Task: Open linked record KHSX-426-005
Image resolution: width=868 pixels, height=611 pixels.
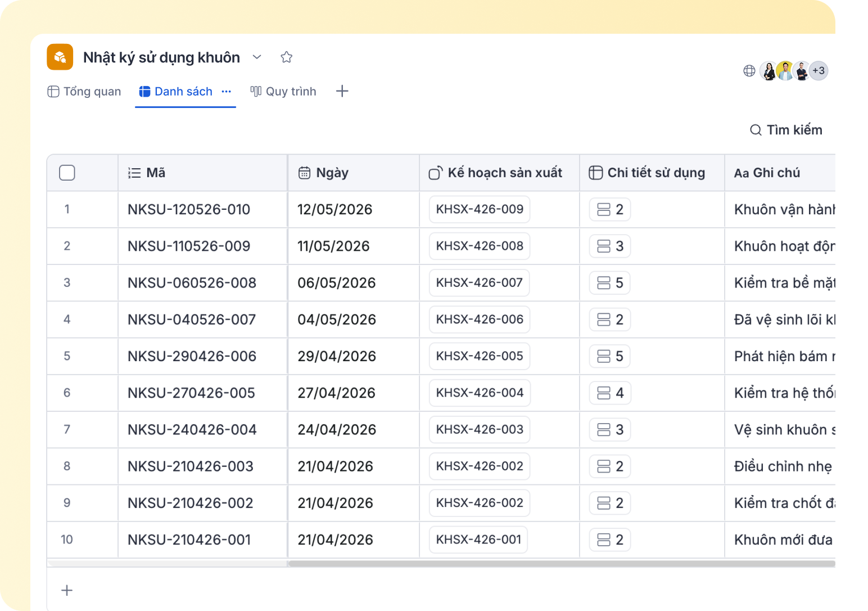Action: pos(480,356)
